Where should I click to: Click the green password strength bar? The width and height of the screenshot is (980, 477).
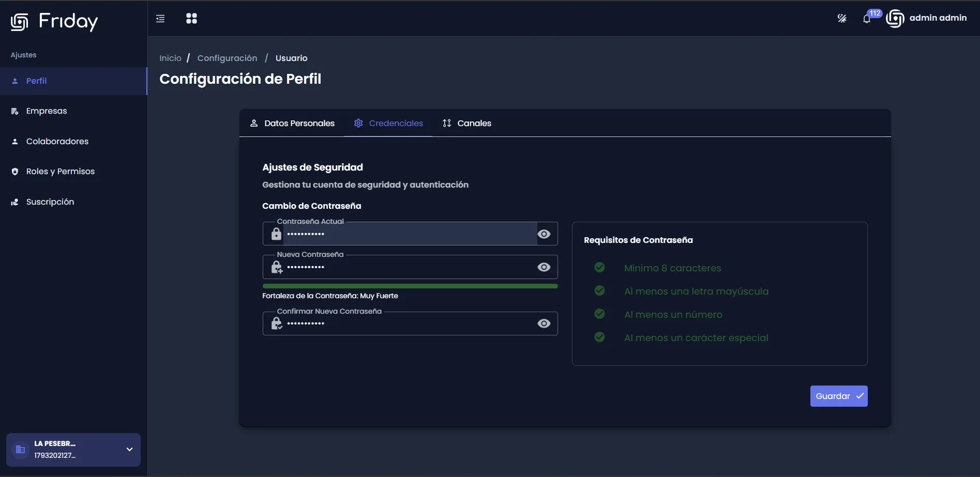(x=410, y=286)
